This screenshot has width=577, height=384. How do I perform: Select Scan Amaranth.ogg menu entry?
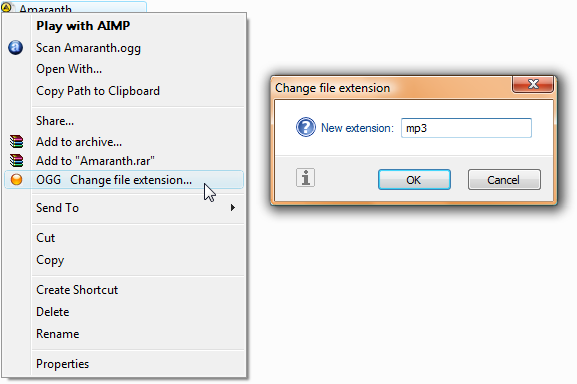88,48
